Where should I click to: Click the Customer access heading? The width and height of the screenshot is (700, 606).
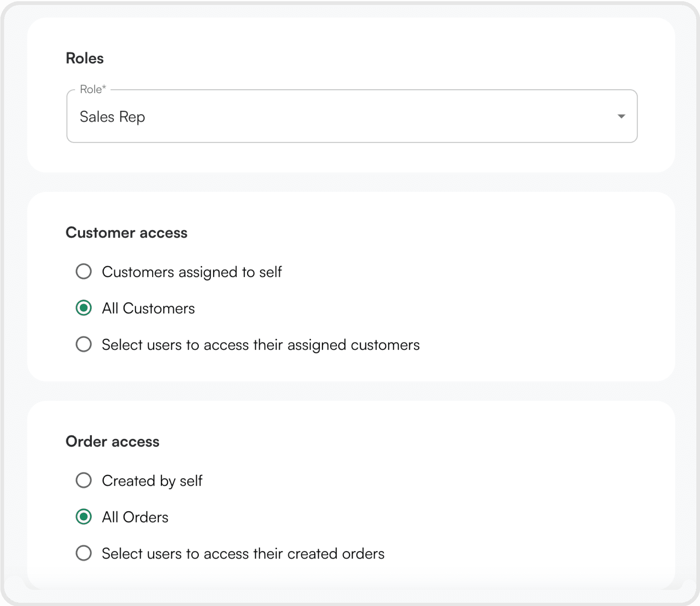pos(127,232)
